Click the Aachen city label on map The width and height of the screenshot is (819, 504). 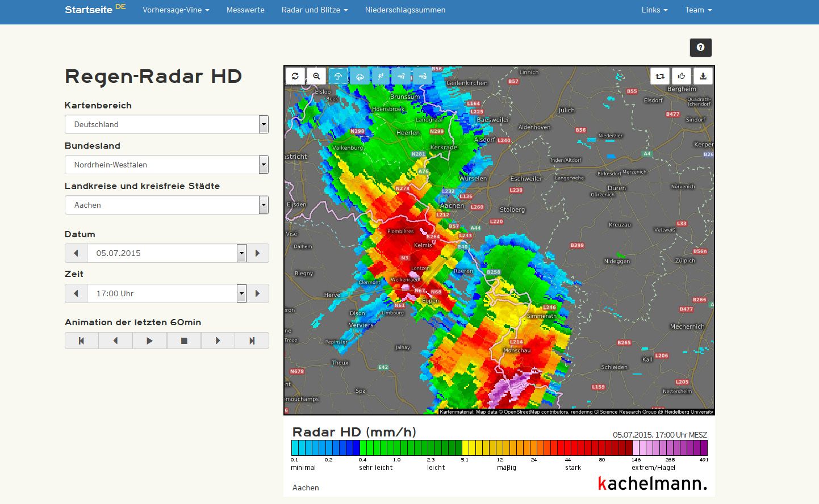[x=452, y=205]
